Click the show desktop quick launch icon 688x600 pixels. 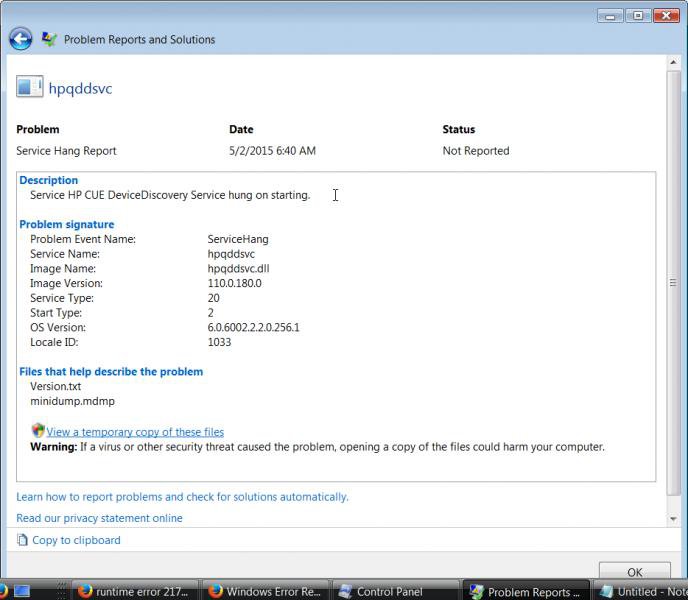pos(22,591)
